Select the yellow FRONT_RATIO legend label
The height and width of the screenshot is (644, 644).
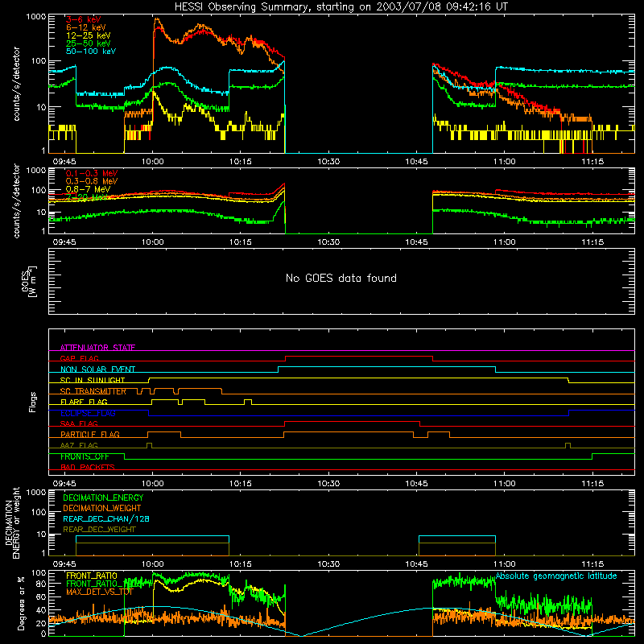[x=92, y=576]
